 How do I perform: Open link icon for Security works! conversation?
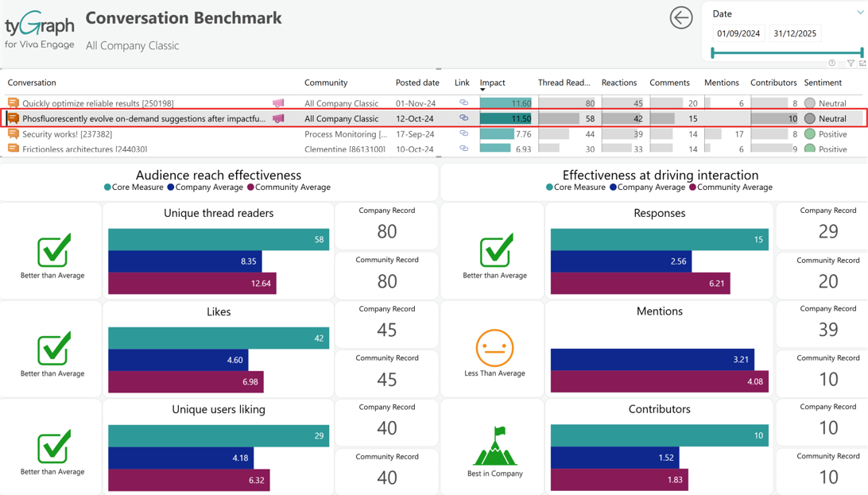[x=464, y=133]
